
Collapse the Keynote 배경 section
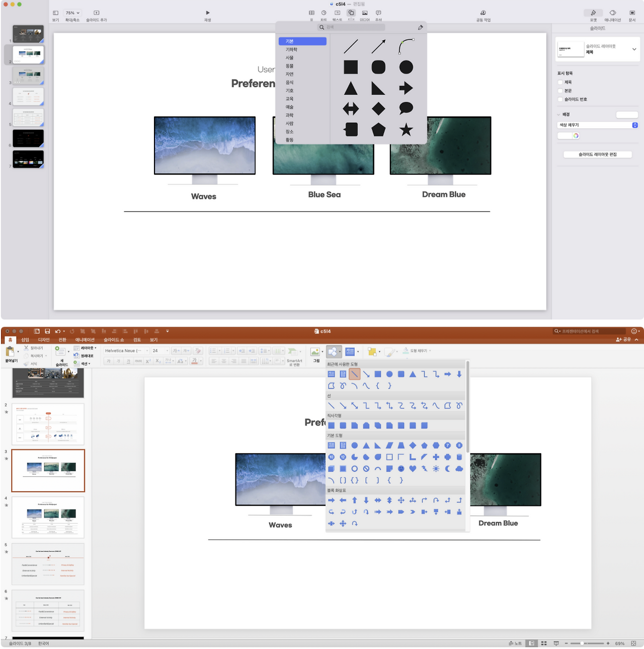coord(558,115)
